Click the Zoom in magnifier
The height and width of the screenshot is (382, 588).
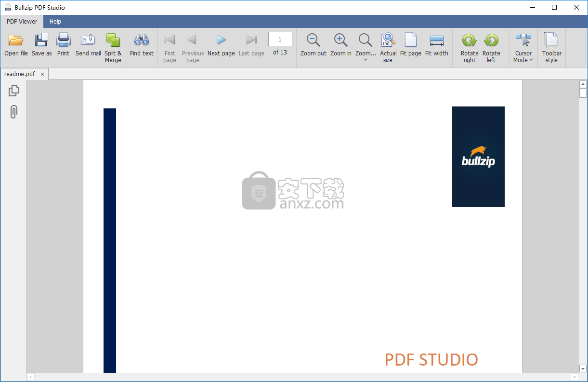point(341,40)
